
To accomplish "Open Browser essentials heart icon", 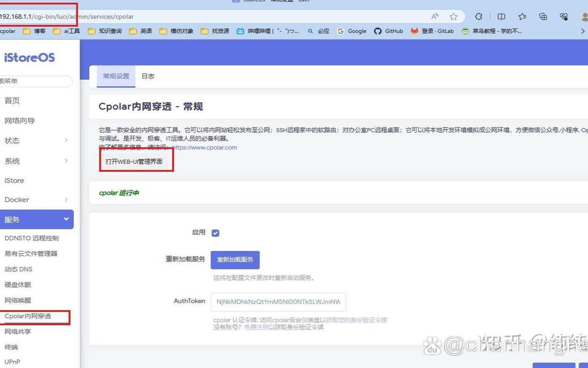I will 564,17.
